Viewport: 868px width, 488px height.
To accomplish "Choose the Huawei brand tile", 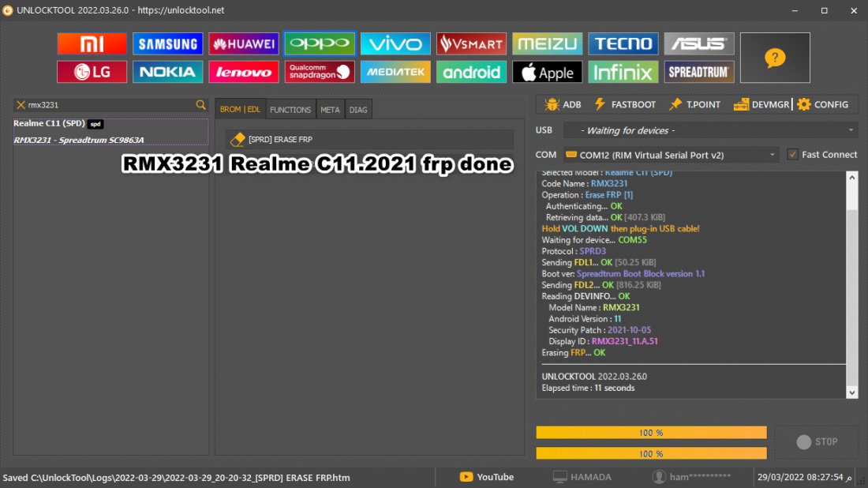I will click(x=244, y=43).
